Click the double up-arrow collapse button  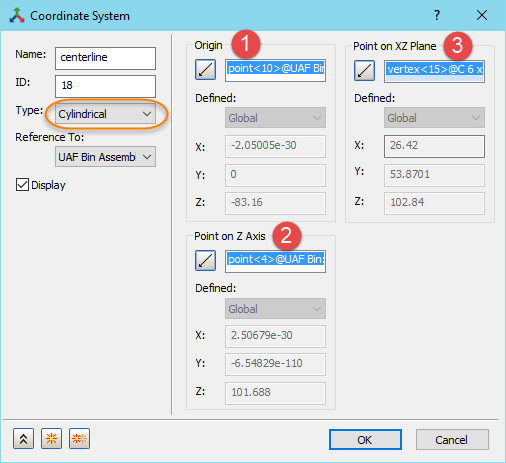point(23,439)
